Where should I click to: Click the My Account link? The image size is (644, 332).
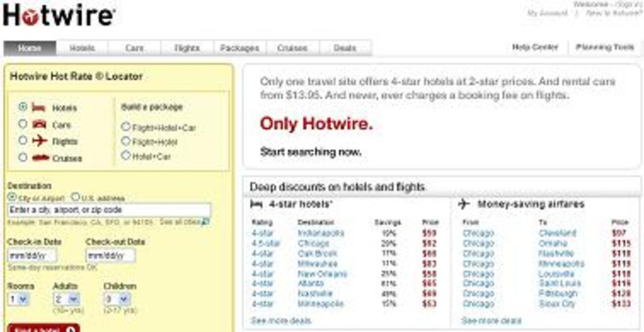coord(547,13)
